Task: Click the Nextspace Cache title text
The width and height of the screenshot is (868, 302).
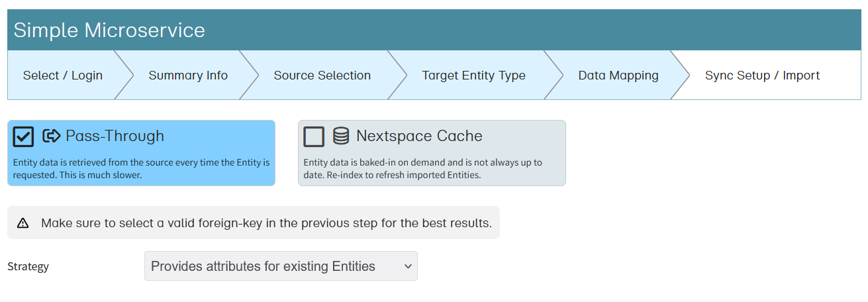Action: click(419, 136)
